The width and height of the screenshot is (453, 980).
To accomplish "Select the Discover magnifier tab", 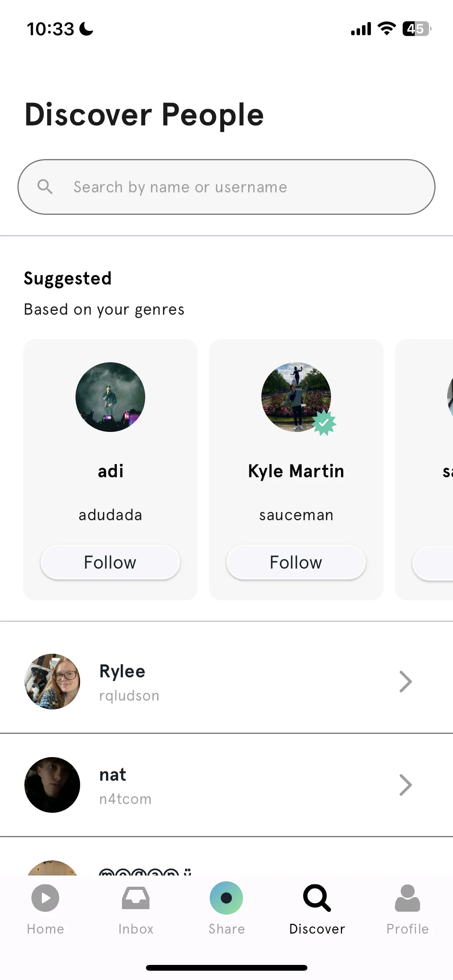I will coord(317,898).
